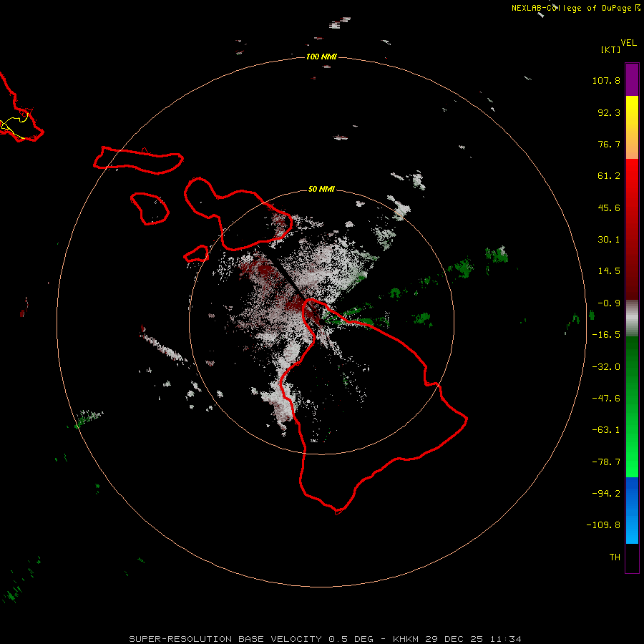Pick the purple band of the velocity scale

point(632,80)
